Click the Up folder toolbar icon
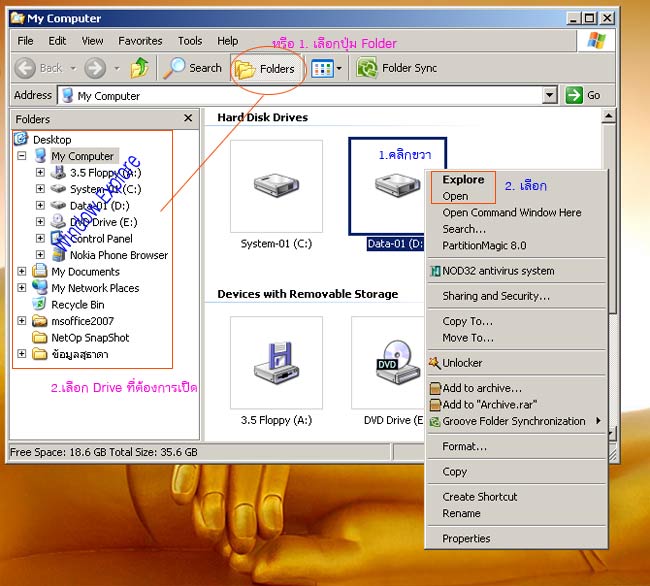Viewport: 650px width, 586px height. [139, 68]
